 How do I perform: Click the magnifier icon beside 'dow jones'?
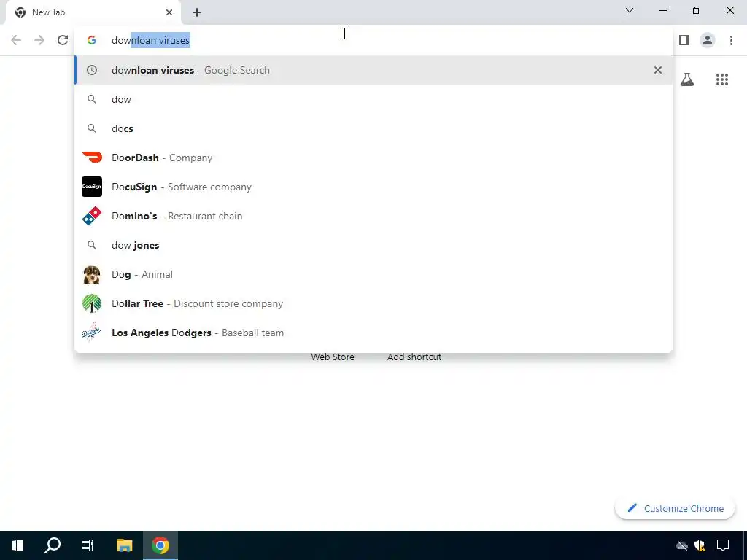92,245
